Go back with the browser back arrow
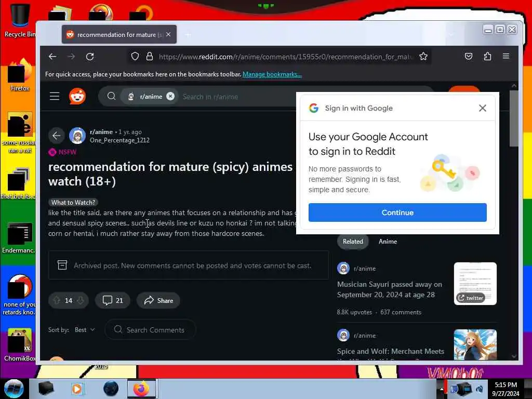Screen dimensions: 532x399 pyautogui.click(x=52, y=57)
